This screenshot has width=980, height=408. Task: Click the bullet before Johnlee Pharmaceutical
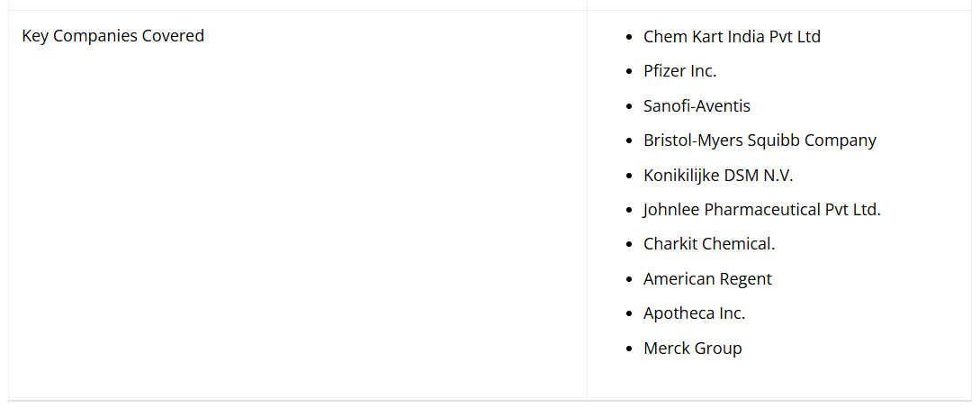630,211
